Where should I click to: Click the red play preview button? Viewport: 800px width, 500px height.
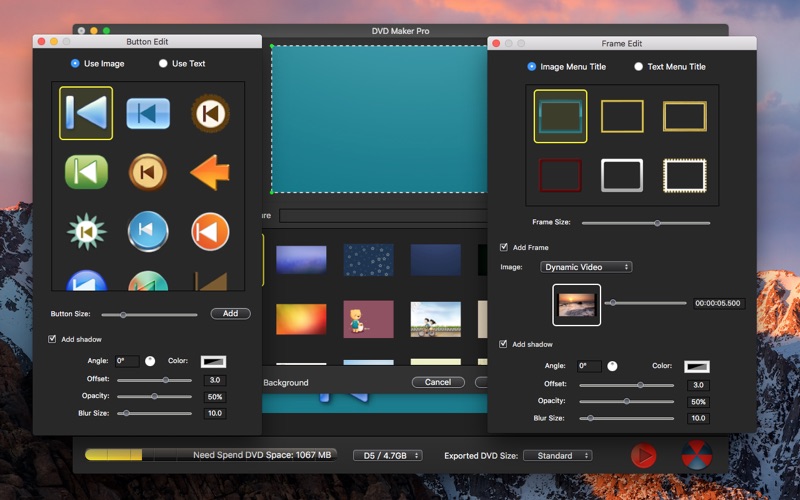pos(643,455)
